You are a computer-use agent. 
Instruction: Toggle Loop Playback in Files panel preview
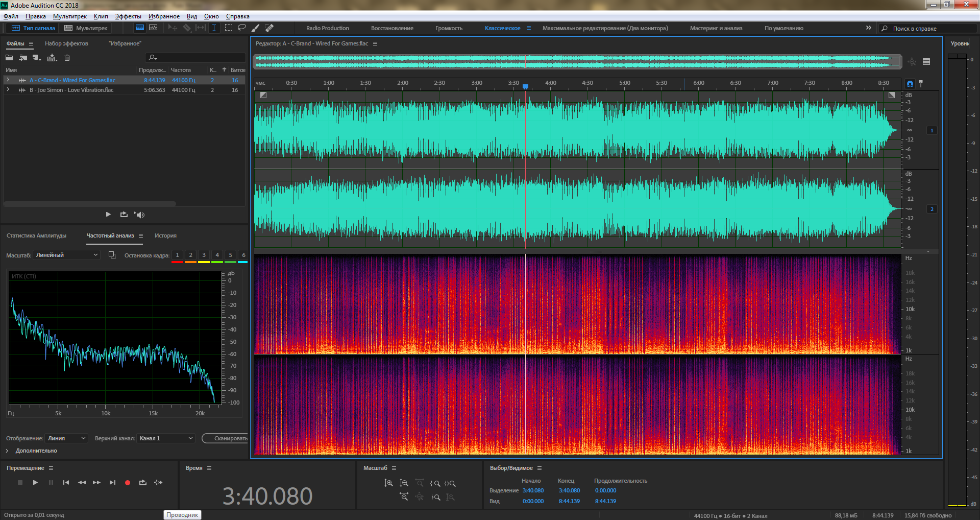point(124,215)
